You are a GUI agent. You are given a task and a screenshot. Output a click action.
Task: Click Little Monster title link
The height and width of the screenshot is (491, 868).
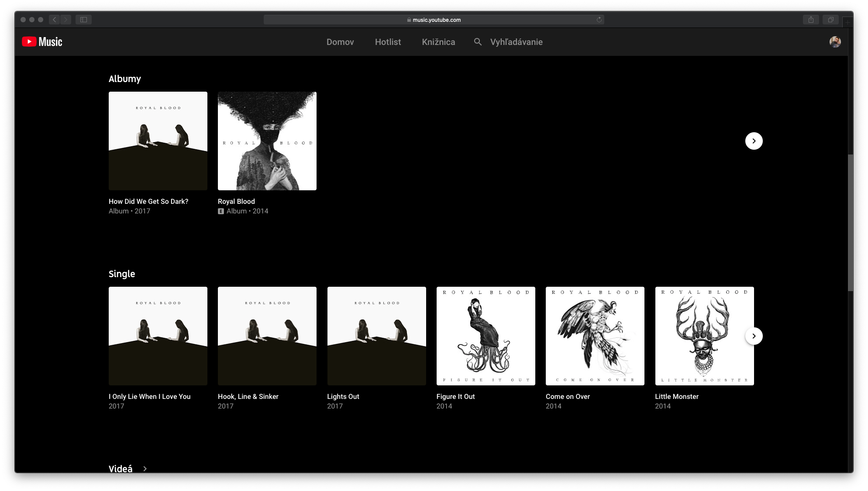point(677,396)
